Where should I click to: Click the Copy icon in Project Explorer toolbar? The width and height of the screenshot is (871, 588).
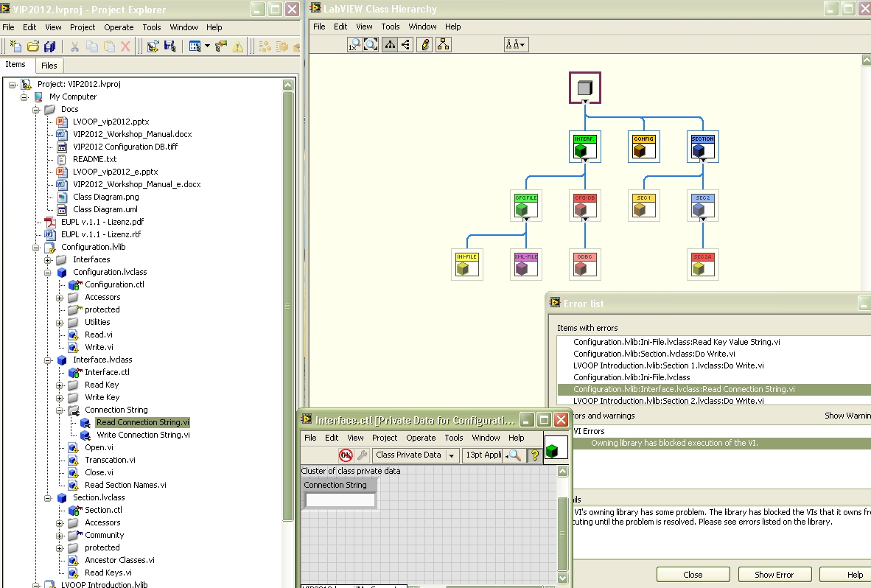(x=91, y=46)
